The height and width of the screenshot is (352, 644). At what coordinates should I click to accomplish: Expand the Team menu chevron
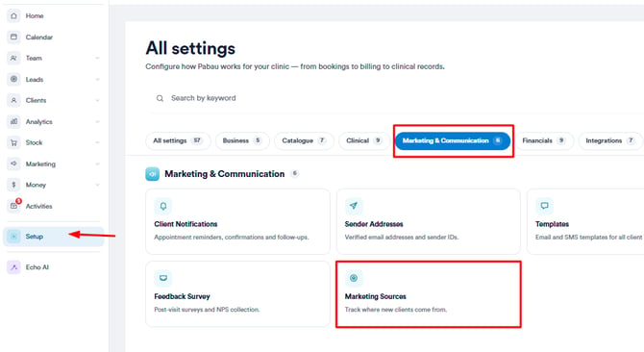click(97, 59)
